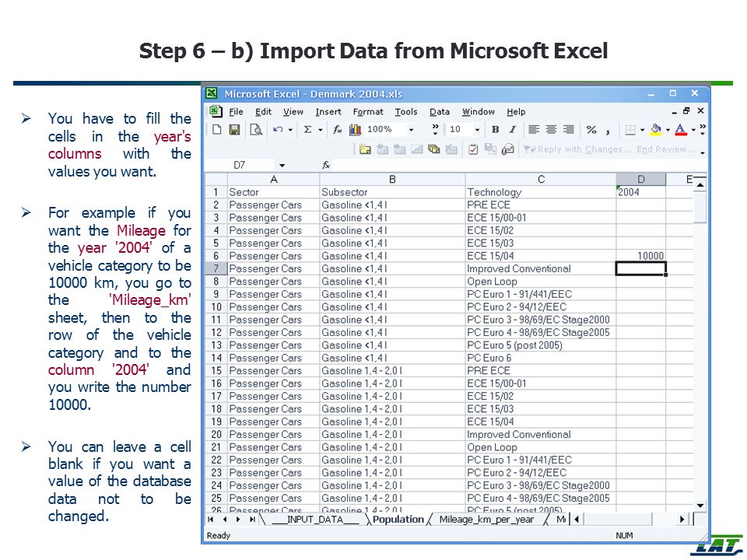The image size is (747, 560).
Task: Click the New Comment icon in the reviewing toolbar
Action: tap(365, 149)
